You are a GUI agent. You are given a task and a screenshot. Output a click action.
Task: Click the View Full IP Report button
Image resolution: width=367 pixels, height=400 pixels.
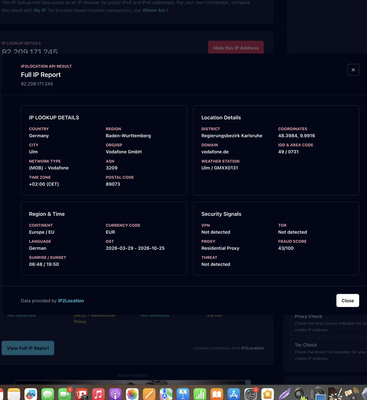coord(28,348)
